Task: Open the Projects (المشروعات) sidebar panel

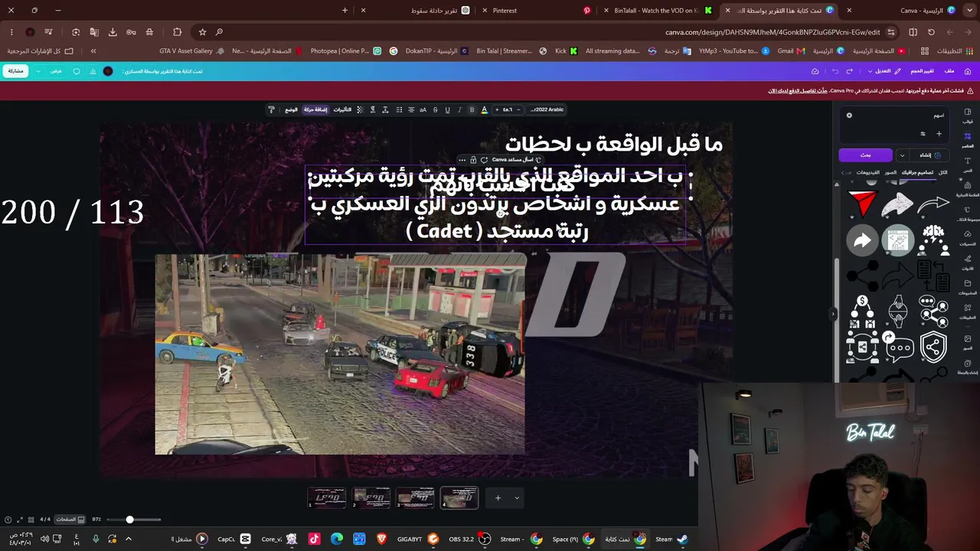Action: [x=968, y=286]
